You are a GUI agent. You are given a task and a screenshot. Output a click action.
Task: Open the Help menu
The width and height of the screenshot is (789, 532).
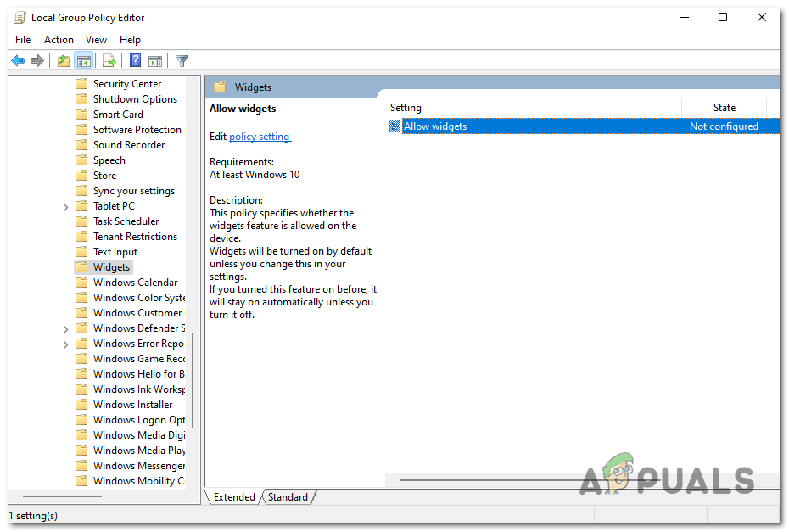tap(130, 40)
